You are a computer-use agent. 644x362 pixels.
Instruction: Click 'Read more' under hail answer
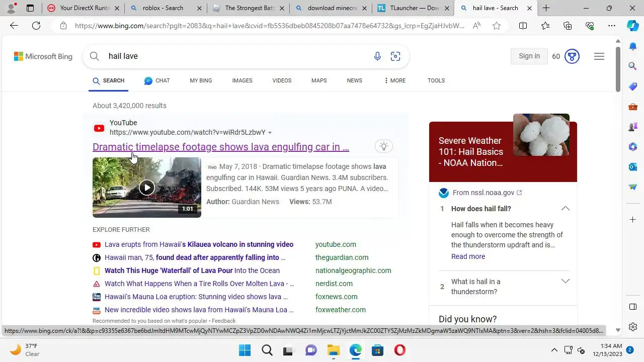pyautogui.click(x=468, y=256)
